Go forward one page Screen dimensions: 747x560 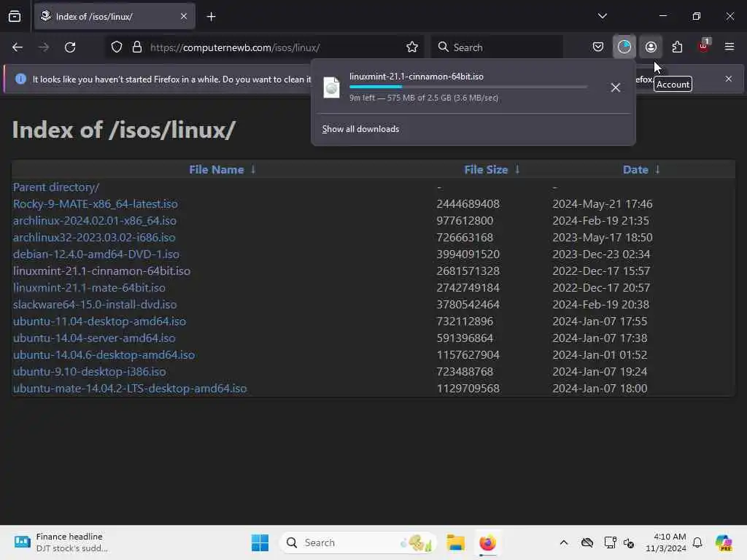(x=43, y=47)
